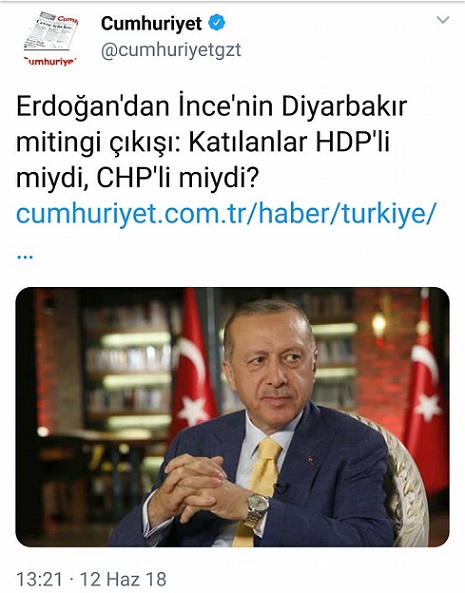Click the 13:21 timestamp
465x593 pixels.
click(39, 579)
